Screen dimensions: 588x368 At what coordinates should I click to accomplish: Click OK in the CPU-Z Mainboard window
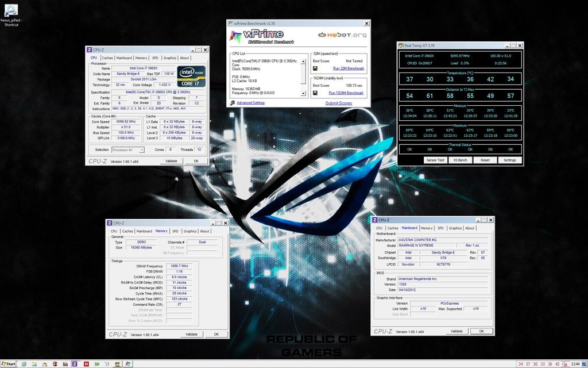(x=482, y=331)
